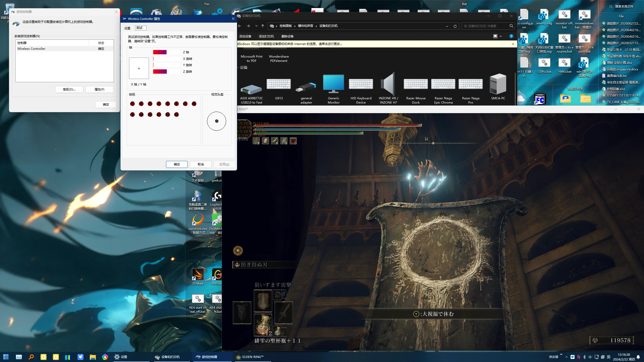Expand the address bar history dropdown
644x362 pixels.
447,26
